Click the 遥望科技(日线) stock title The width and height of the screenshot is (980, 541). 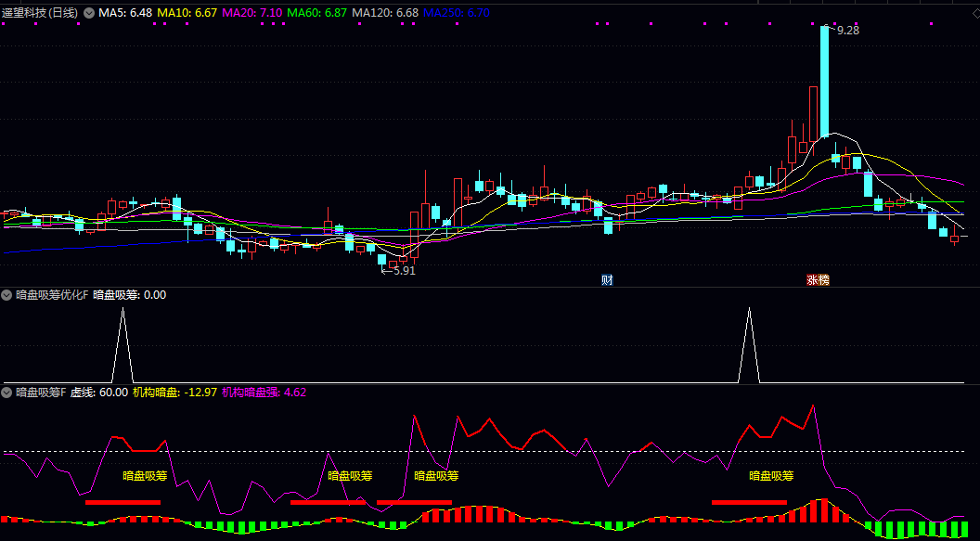40,13
